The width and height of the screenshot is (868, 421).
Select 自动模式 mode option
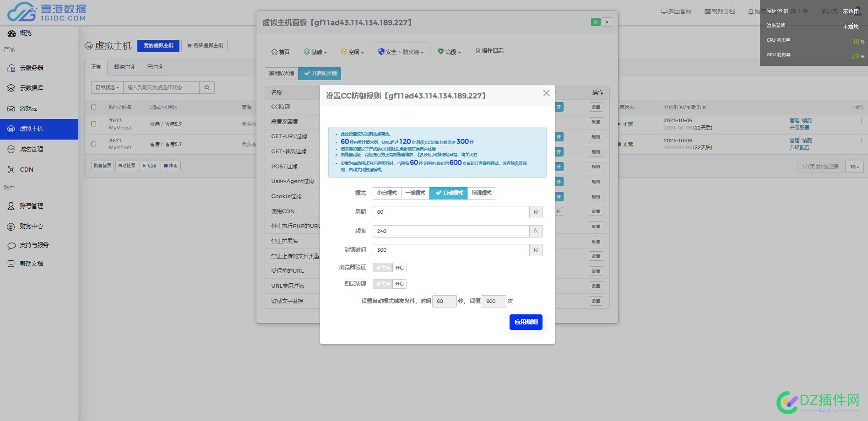(x=449, y=193)
